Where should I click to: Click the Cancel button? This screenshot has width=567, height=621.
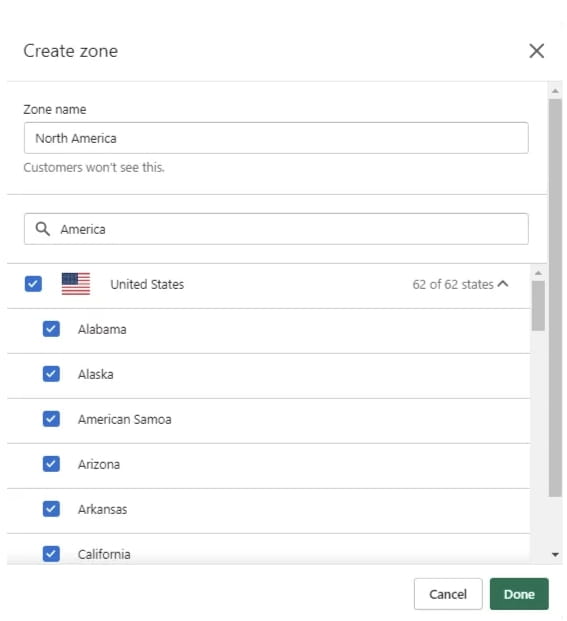[448, 594]
